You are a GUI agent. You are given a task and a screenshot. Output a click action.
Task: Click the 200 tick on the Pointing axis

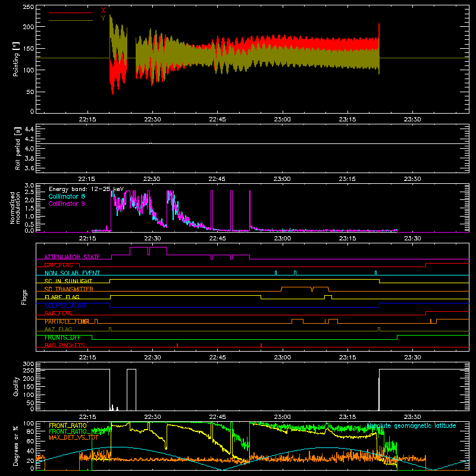click(29, 27)
